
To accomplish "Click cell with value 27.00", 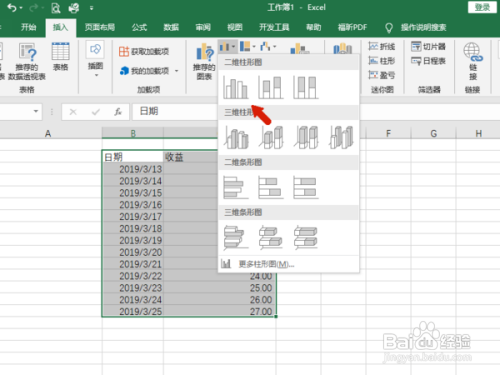I will tap(220, 312).
